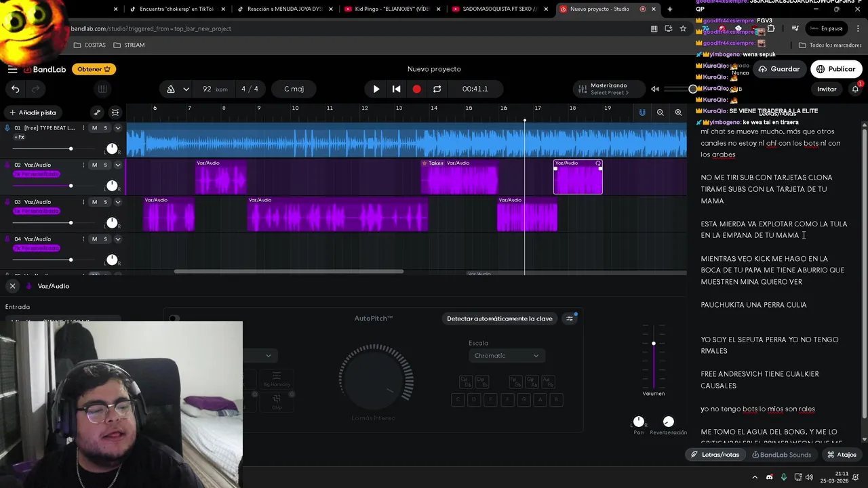
Task: Open the virtual piano keyboard icon
Action: coord(102,89)
